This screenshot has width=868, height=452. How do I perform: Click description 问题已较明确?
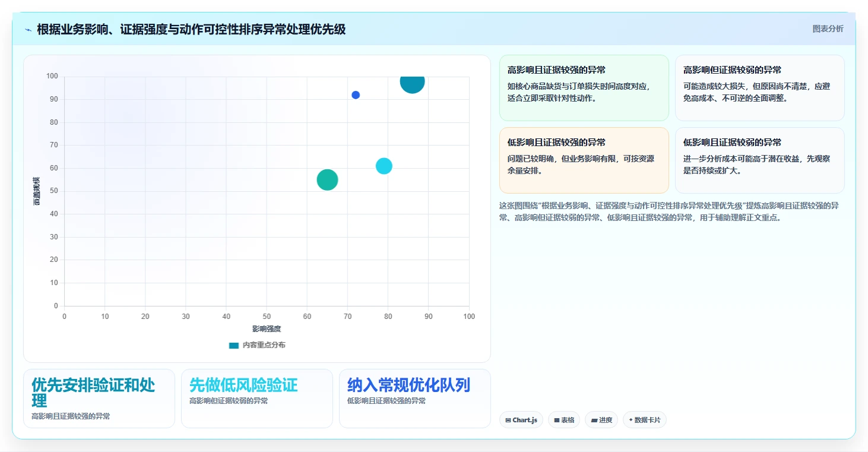pyautogui.click(x=581, y=165)
